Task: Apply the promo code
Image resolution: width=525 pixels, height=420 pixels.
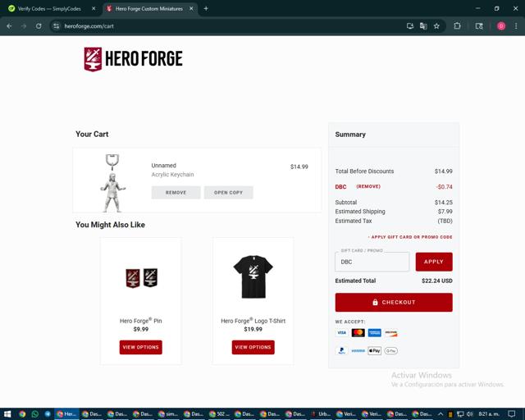Action: (434, 262)
